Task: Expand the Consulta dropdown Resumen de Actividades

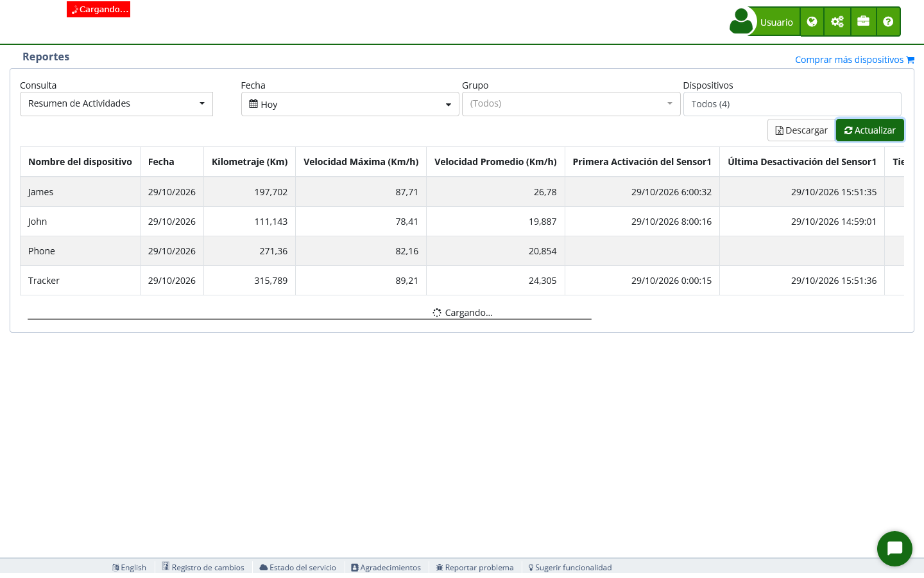Action: click(x=116, y=104)
